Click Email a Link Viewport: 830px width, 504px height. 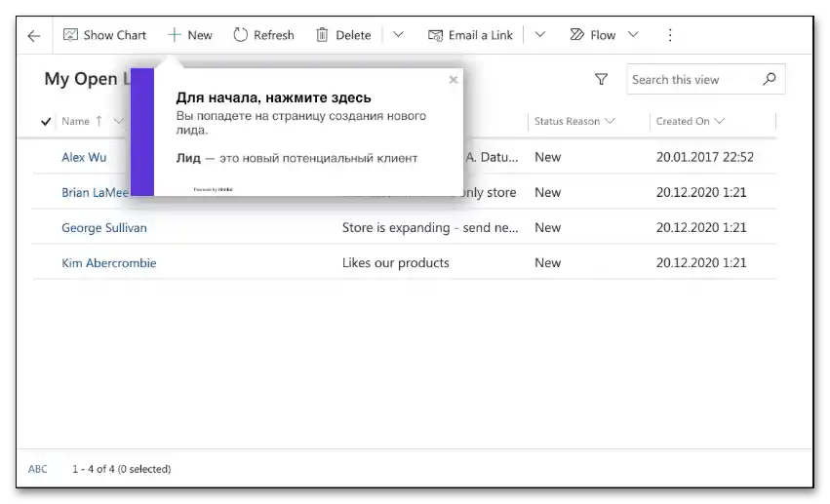point(470,35)
